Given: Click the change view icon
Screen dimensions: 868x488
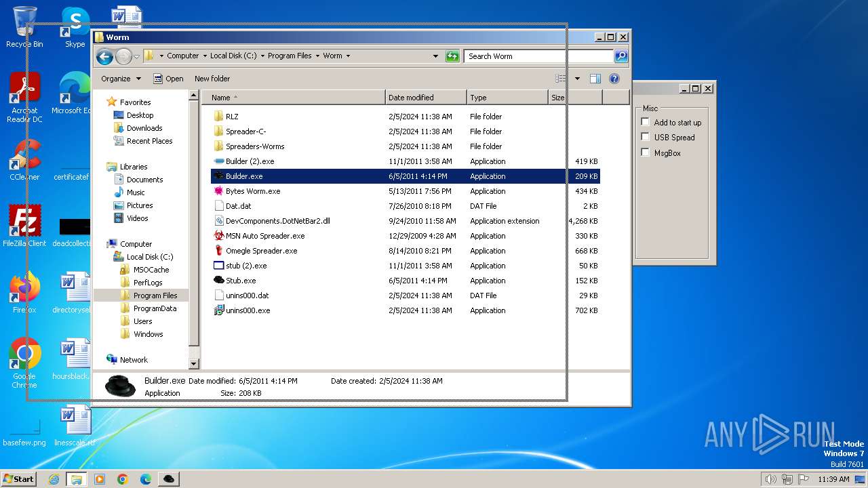Looking at the screenshot, I should coord(561,79).
